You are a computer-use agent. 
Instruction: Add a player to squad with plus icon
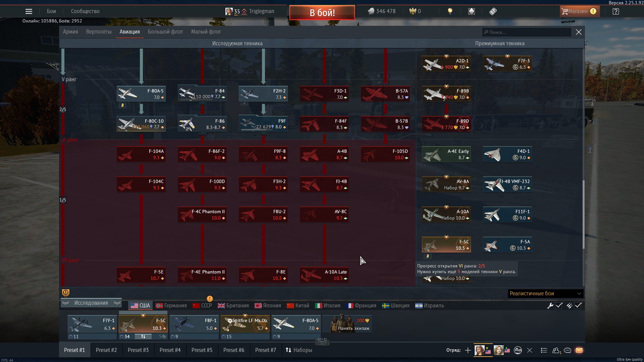point(468,350)
